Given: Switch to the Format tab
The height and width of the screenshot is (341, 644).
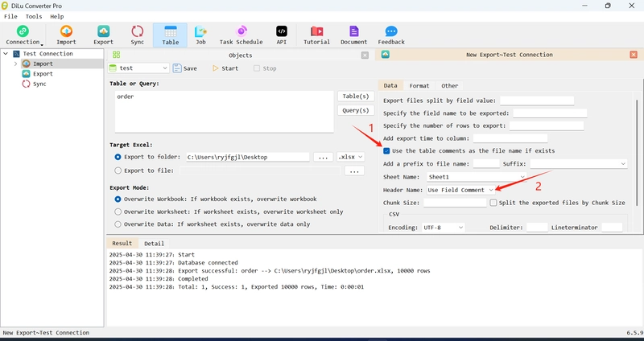Looking at the screenshot, I should click(419, 86).
